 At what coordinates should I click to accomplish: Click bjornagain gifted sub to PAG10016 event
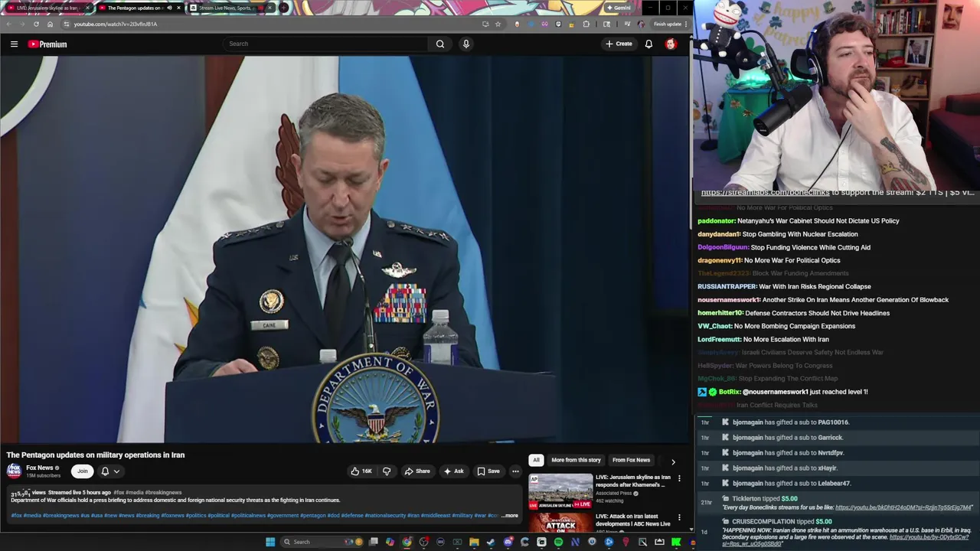790,422
